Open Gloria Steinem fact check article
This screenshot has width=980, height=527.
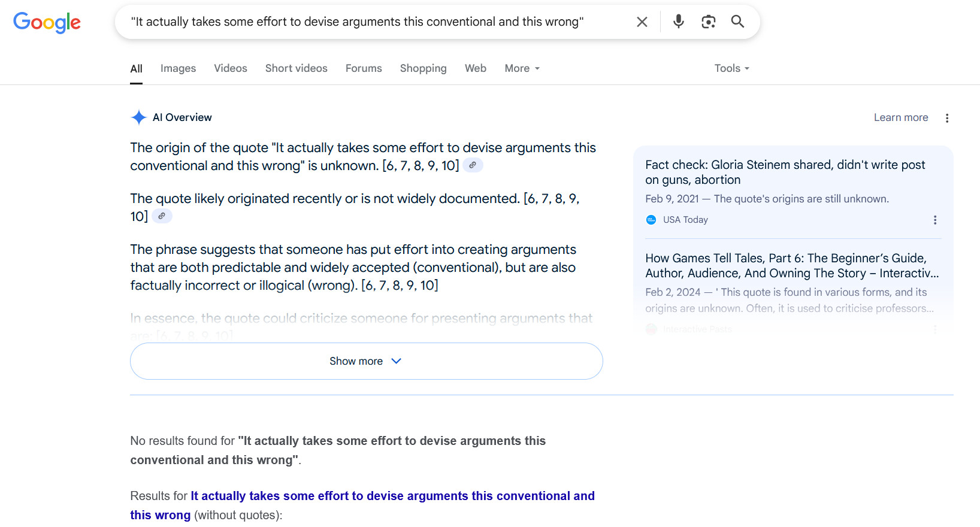785,172
